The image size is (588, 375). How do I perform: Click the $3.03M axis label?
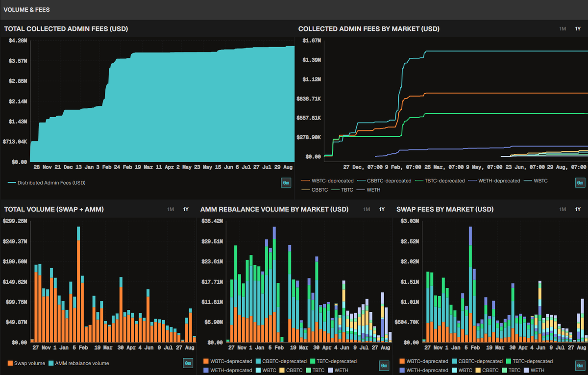[410, 221]
